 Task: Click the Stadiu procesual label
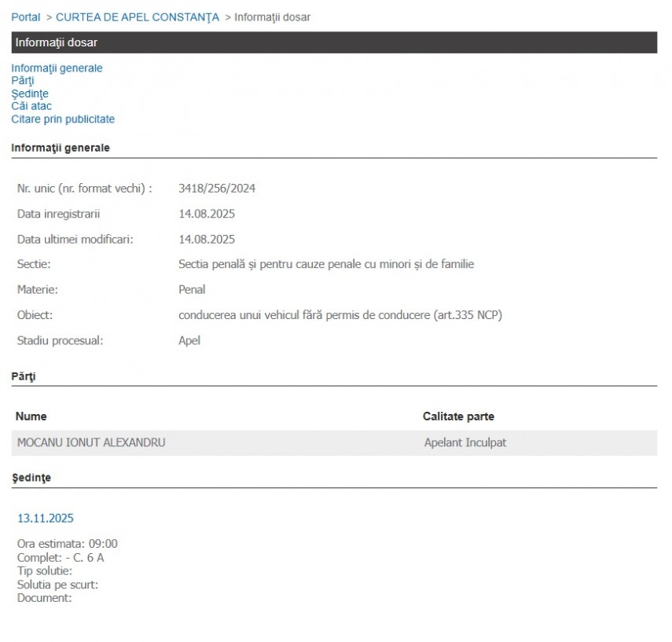tap(60, 341)
